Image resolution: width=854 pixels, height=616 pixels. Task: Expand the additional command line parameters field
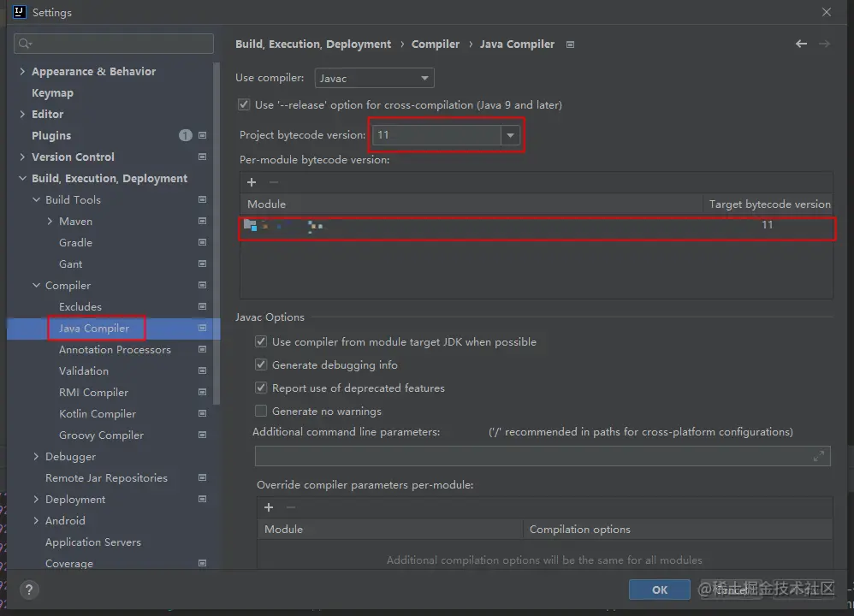[x=819, y=456]
